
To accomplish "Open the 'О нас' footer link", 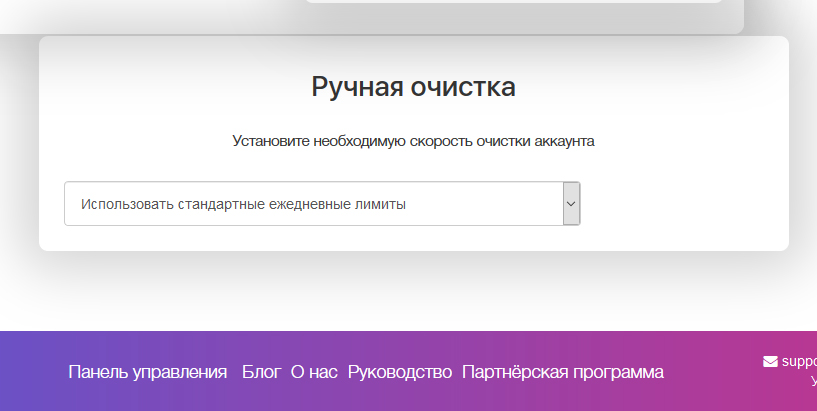I will coord(314,372).
